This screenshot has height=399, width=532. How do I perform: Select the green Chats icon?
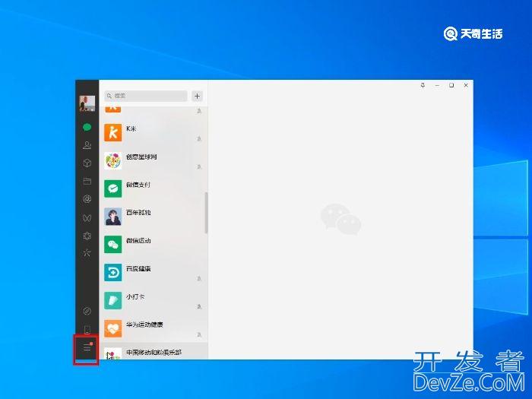click(x=87, y=127)
